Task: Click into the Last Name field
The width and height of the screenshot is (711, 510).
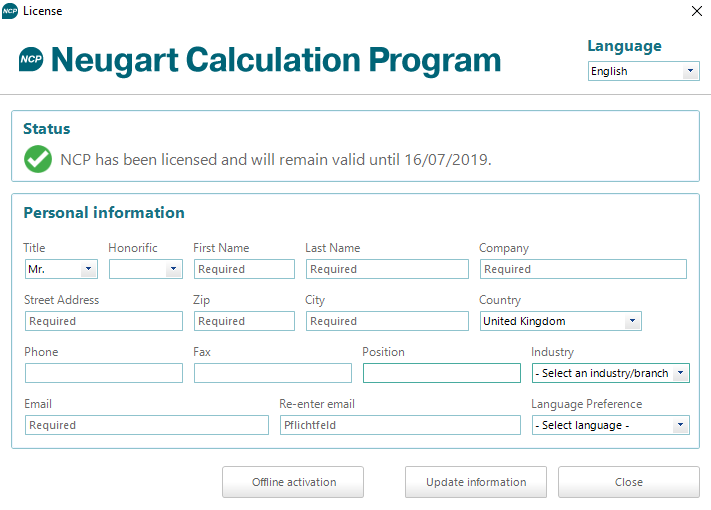Action: pyautogui.click(x=386, y=269)
